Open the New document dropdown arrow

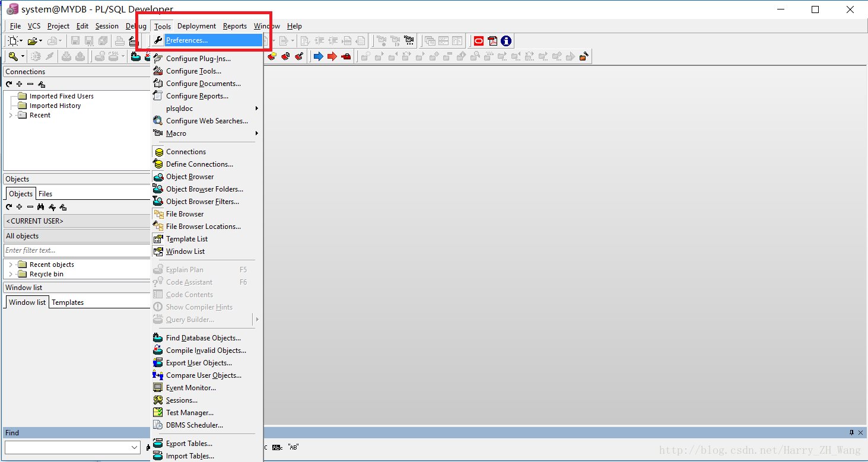[x=21, y=41]
